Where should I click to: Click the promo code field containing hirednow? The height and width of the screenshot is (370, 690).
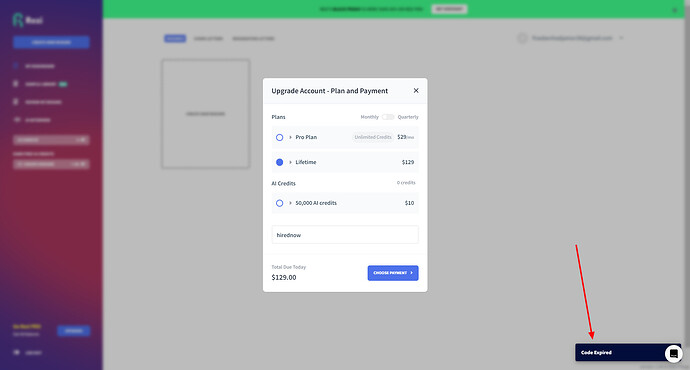(x=345, y=235)
